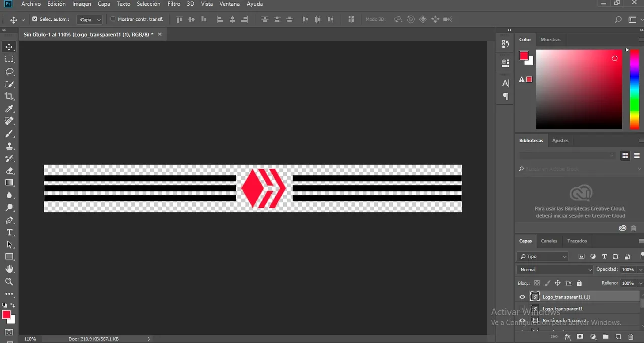Align top edges in options bar
This screenshot has height=343, width=644.
click(x=179, y=20)
